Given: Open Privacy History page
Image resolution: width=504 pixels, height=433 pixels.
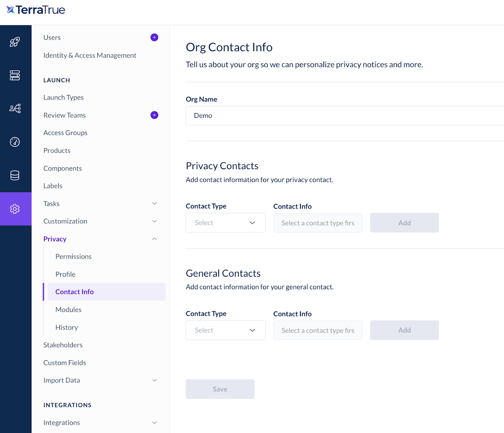Looking at the screenshot, I should 67,327.
